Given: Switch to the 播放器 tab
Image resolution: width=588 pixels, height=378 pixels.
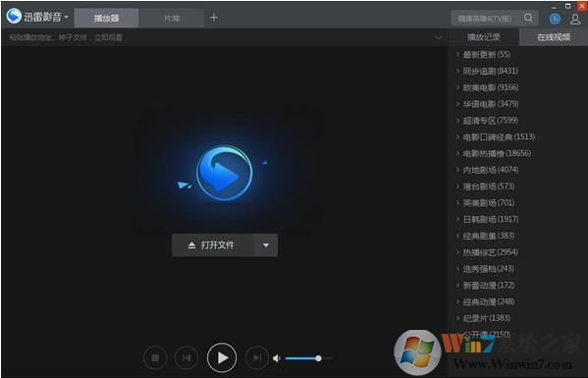Looking at the screenshot, I should (x=106, y=18).
